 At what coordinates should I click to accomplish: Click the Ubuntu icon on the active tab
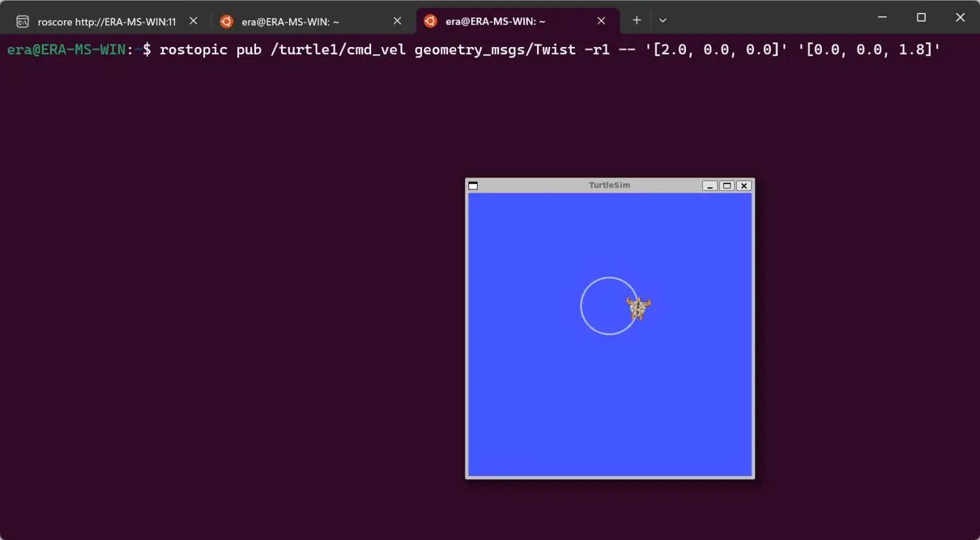coord(431,22)
